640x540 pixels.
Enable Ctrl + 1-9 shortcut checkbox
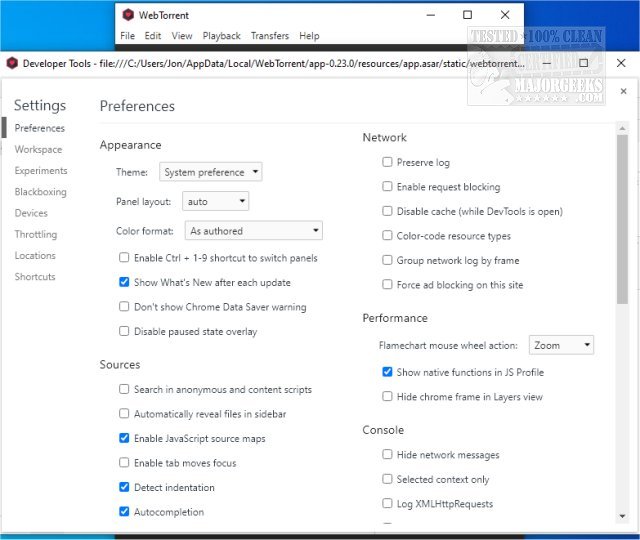pos(124,258)
